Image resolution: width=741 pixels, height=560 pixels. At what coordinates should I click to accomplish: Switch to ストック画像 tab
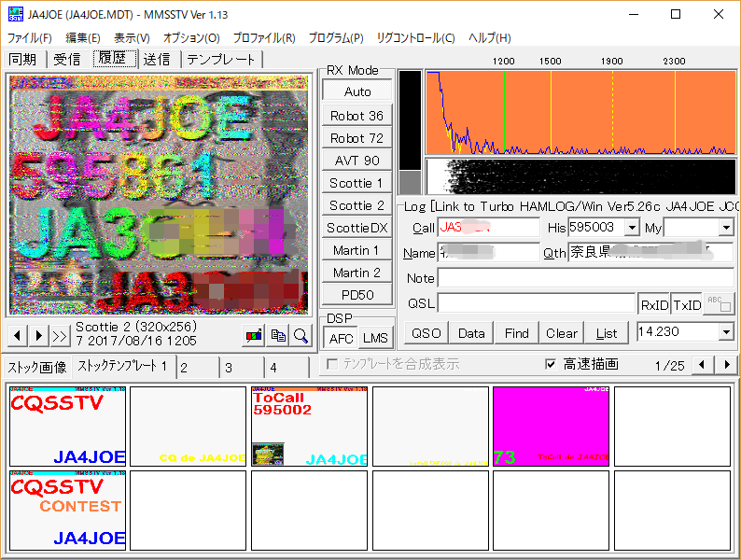pyautogui.click(x=36, y=367)
